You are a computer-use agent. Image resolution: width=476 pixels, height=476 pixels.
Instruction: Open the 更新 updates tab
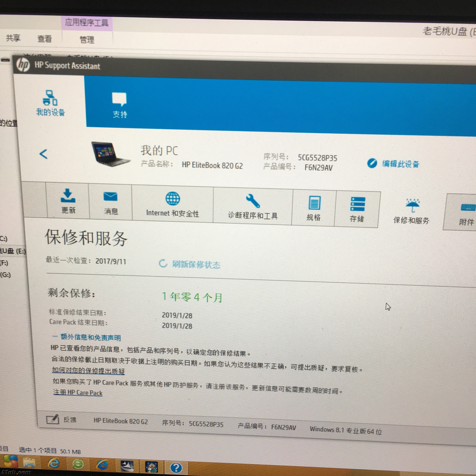(x=68, y=201)
